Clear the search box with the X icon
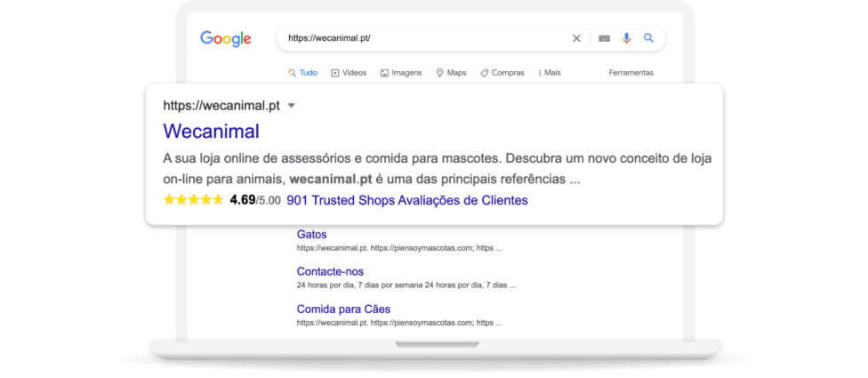This screenshot has height=378, width=868. pos(576,38)
